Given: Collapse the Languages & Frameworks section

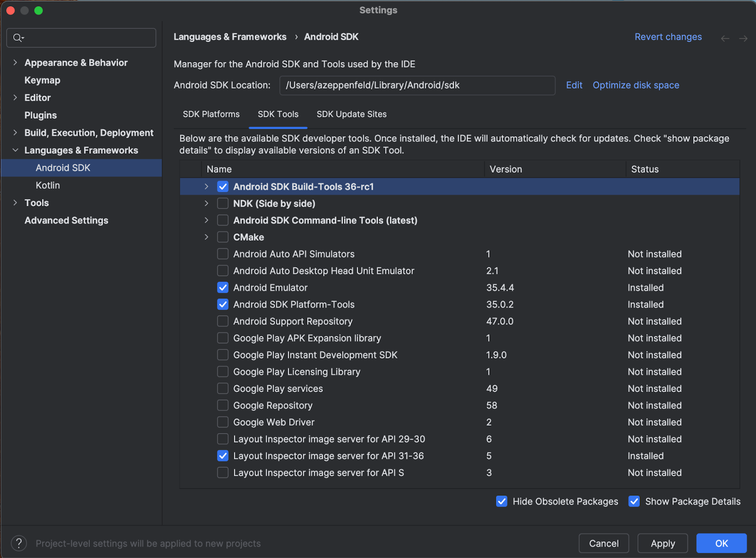Looking at the screenshot, I should [15, 150].
